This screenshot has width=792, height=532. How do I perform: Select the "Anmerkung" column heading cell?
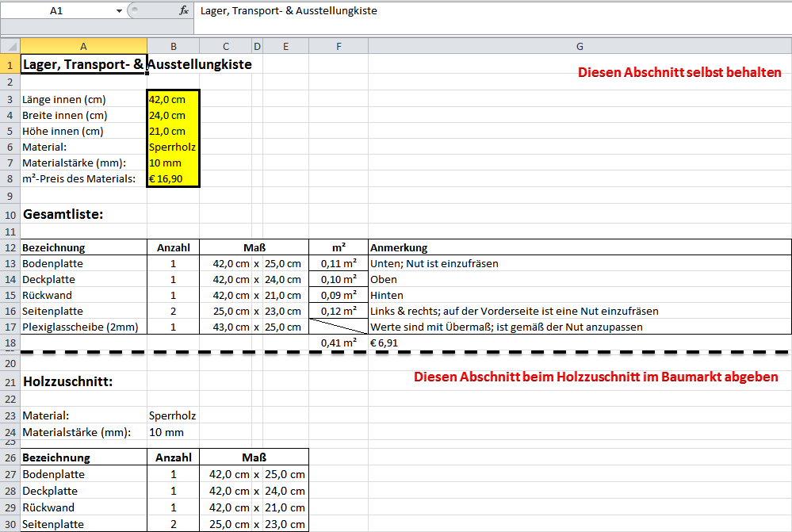[x=580, y=247]
